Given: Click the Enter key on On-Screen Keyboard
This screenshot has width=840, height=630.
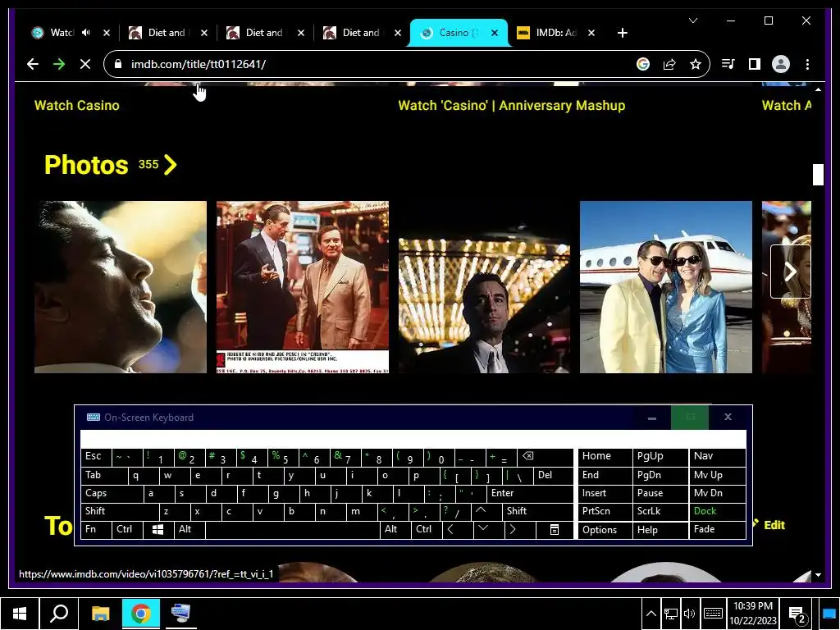Looking at the screenshot, I should click(x=529, y=493).
